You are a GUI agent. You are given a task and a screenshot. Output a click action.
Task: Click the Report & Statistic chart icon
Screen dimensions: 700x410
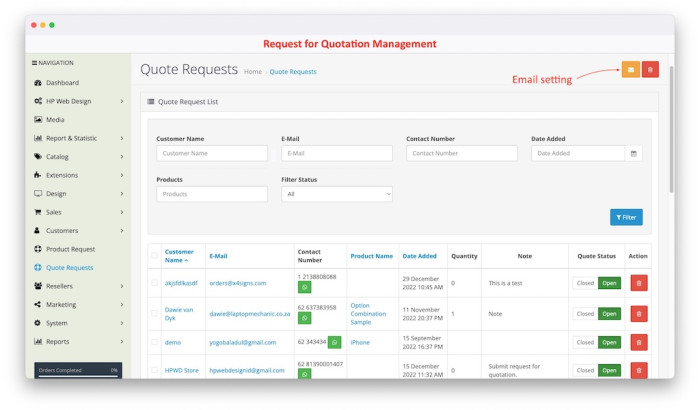[38, 138]
